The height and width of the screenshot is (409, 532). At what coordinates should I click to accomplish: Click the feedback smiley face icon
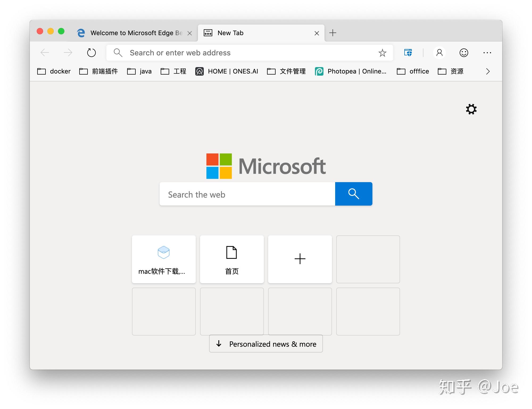(465, 53)
